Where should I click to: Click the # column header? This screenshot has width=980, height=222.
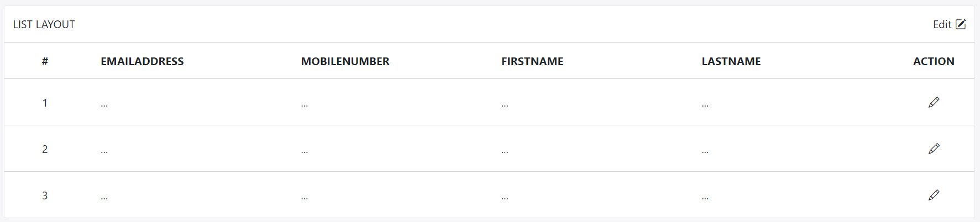[45, 61]
